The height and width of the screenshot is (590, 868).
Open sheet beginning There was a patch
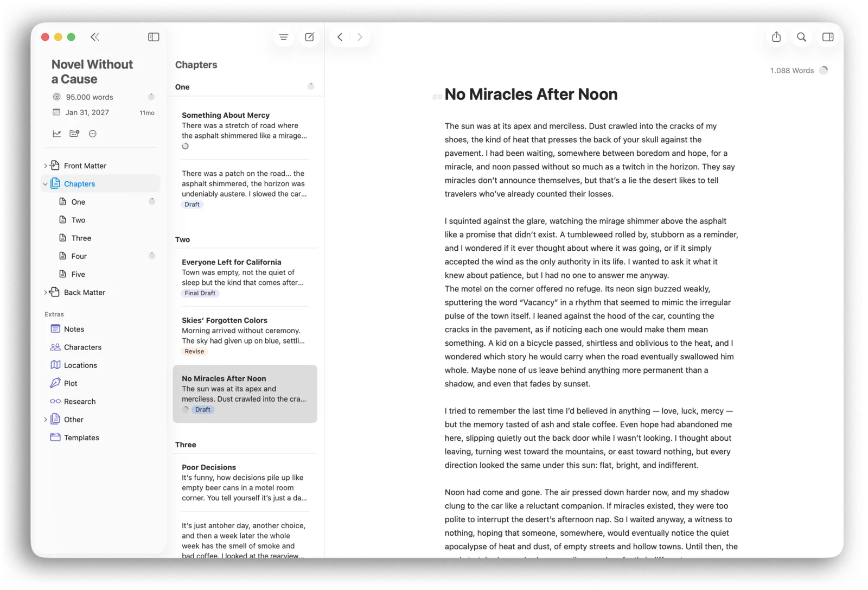245,188
